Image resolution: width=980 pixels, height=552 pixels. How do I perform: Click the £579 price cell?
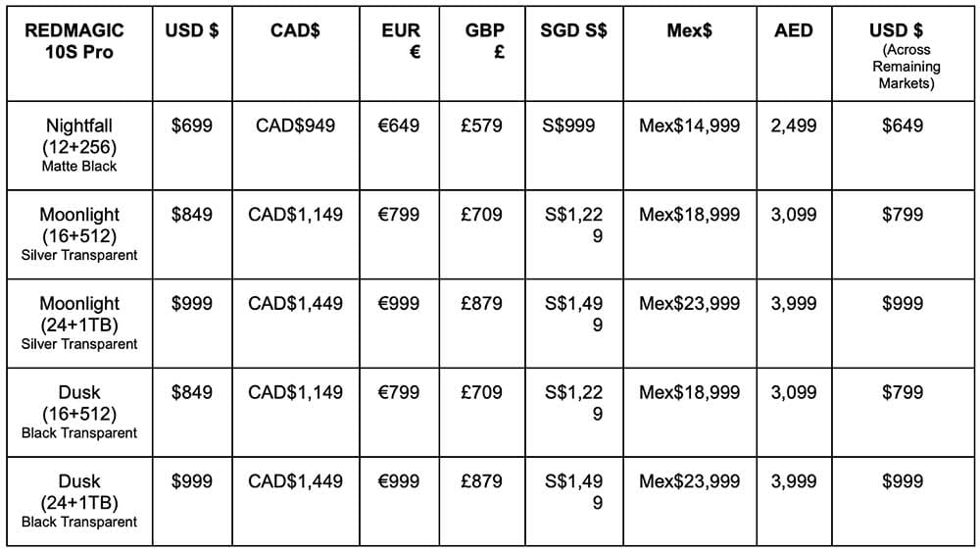tap(480, 125)
